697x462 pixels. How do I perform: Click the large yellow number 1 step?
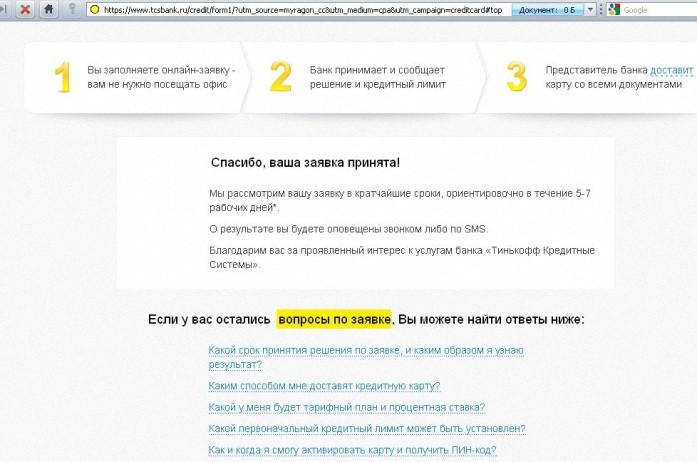tap(63, 77)
